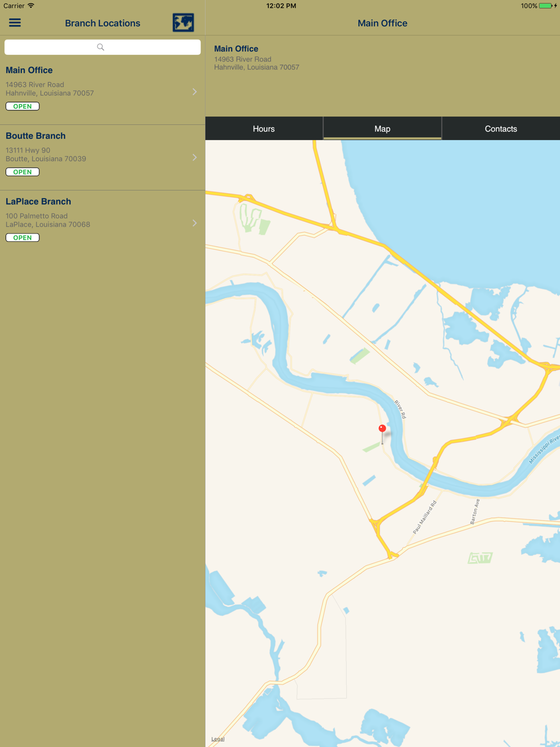Tap the red map pin
Image resolution: width=560 pixels, height=747 pixels.
click(x=382, y=430)
